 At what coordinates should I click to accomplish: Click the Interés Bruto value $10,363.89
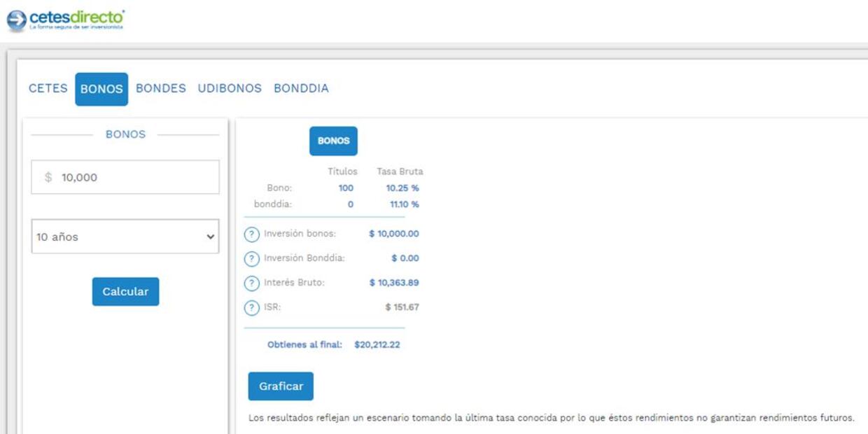[393, 283]
